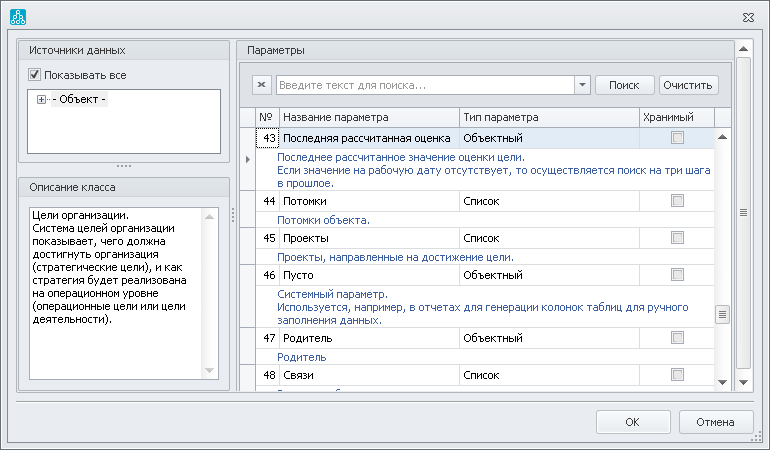Click the 'Тип параметра' column header
The width and height of the screenshot is (770, 450).
548,117
